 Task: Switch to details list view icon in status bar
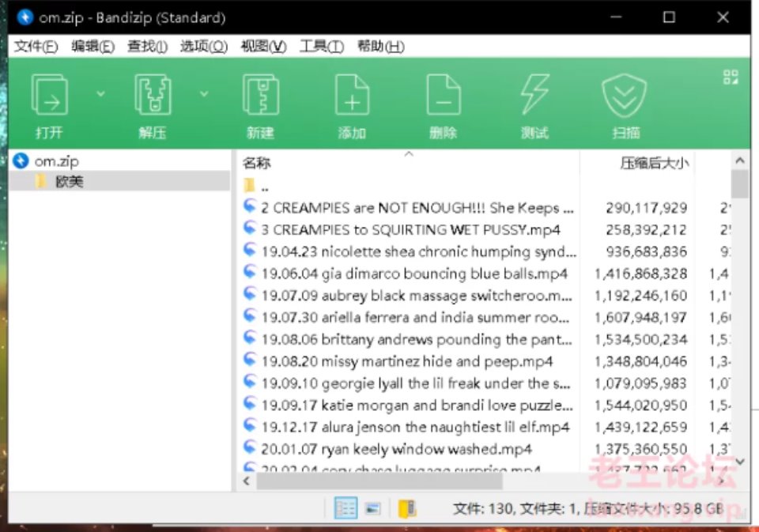[346, 508]
